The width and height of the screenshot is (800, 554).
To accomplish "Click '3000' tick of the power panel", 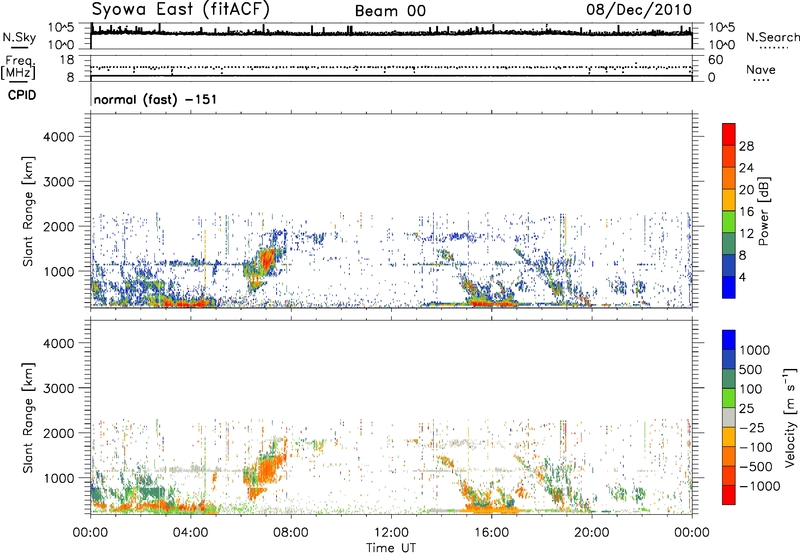I will (x=58, y=182).
